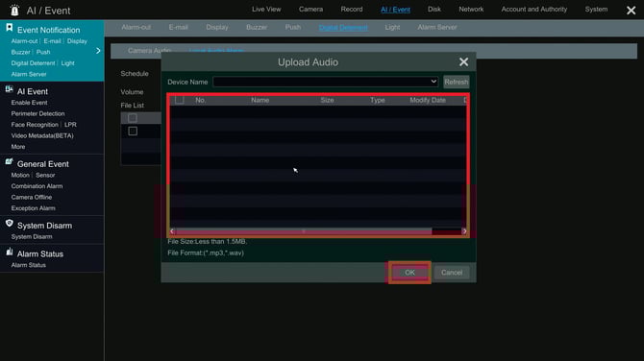This screenshot has width=644, height=361.
Task: Expand the Event Notification chevron arrow
Action: pos(98,51)
